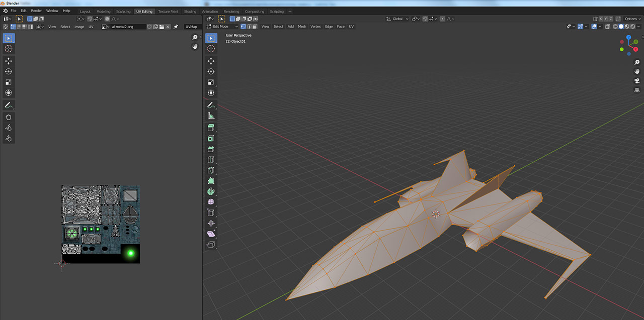Switch to the Shading workspace tab
Screen dimensions: 644x320
pyautogui.click(x=190, y=11)
